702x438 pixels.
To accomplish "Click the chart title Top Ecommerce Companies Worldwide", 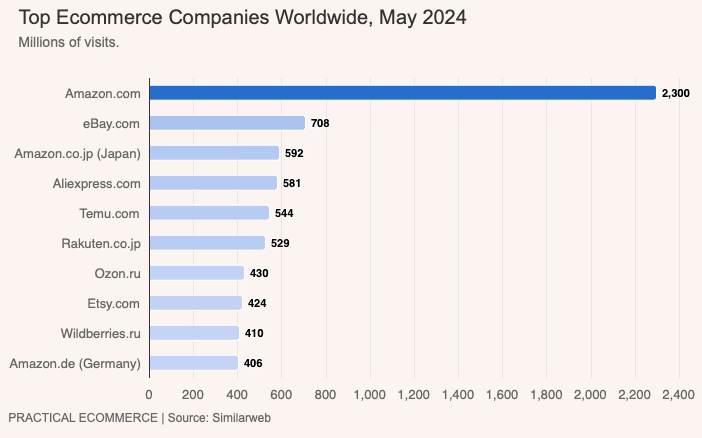I will tap(242, 17).
